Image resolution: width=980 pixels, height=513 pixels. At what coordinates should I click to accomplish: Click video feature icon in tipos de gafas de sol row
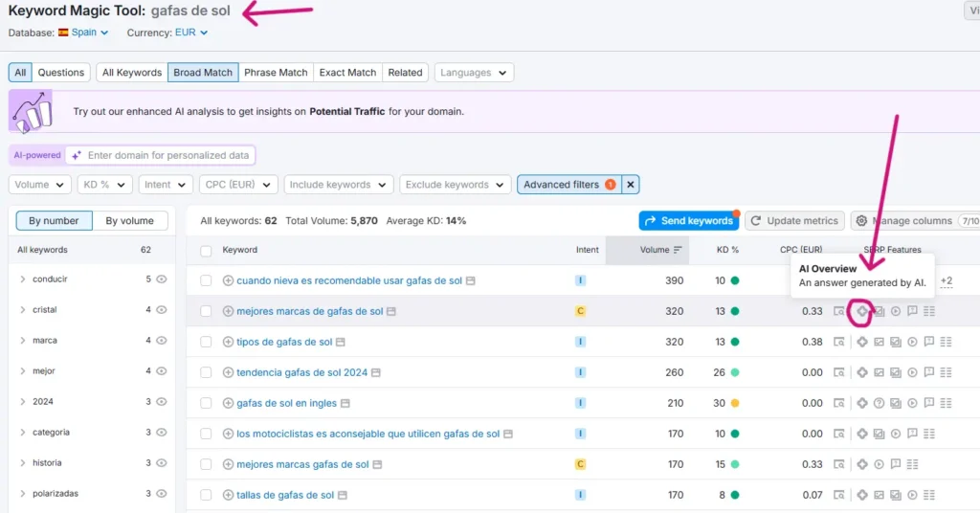point(912,342)
